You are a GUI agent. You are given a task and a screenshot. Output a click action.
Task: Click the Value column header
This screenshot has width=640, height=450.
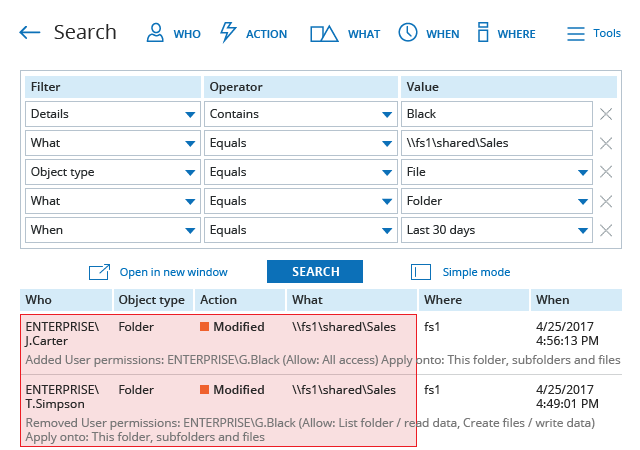click(x=509, y=87)
